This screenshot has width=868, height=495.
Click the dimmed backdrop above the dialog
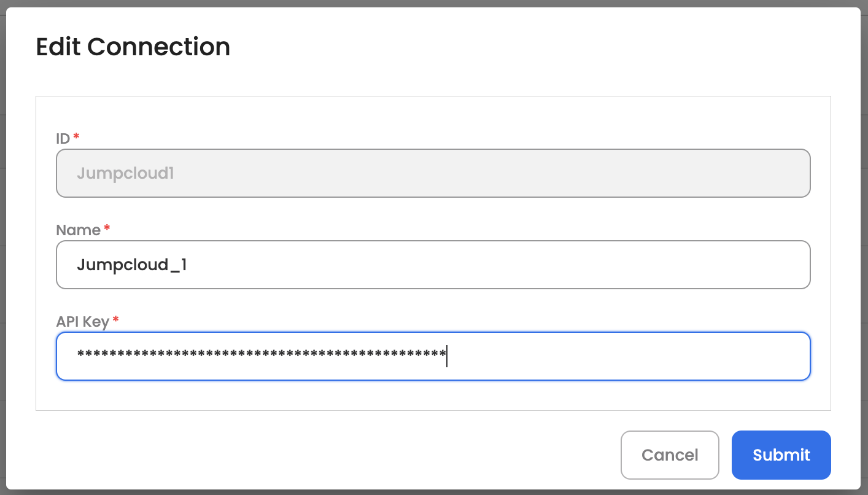point(433,3)
